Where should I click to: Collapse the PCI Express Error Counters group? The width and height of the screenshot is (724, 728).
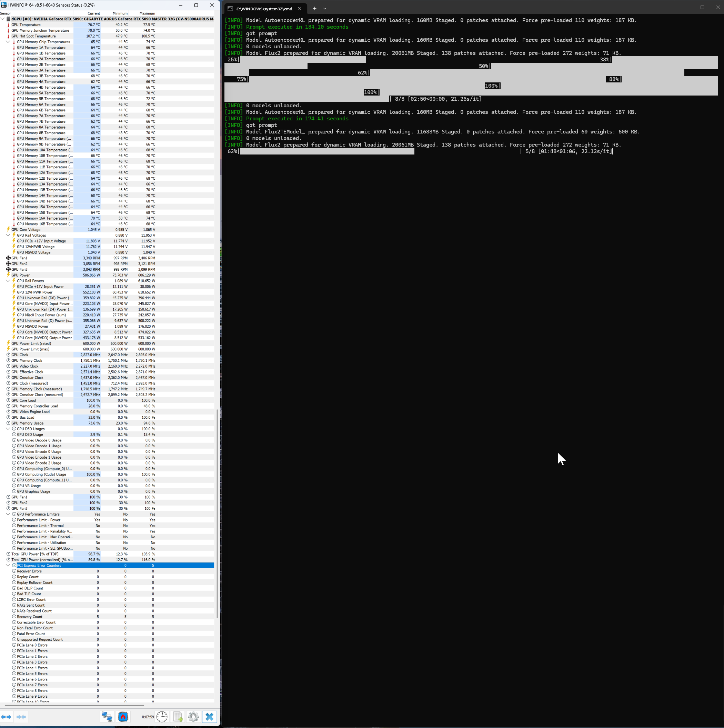click(8, 565)
